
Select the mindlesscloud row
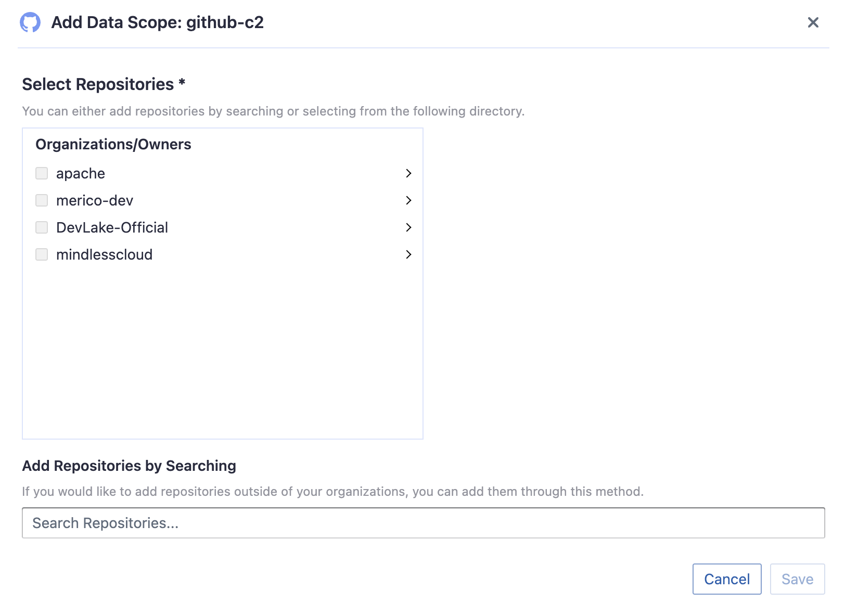pos(105,254)
